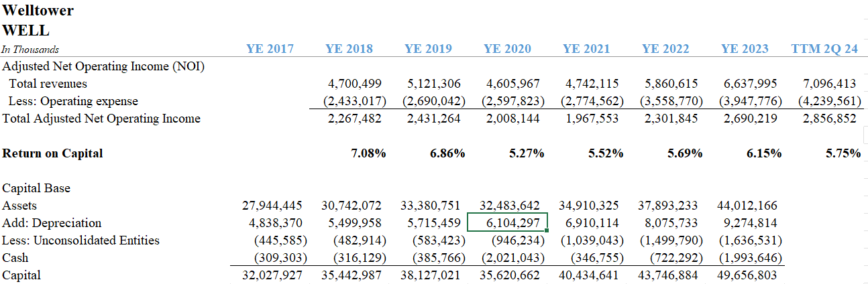Select assets value 27,944,445

click(x=272, y=206)
